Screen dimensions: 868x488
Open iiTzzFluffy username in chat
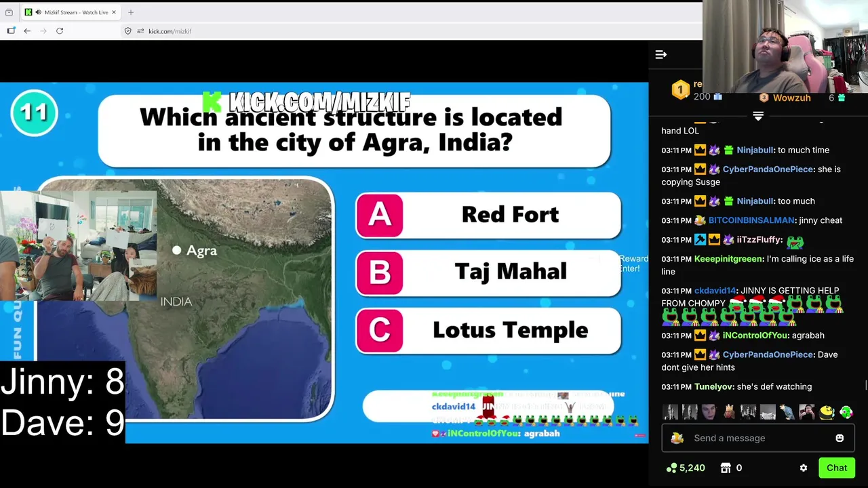coord(759,239)
